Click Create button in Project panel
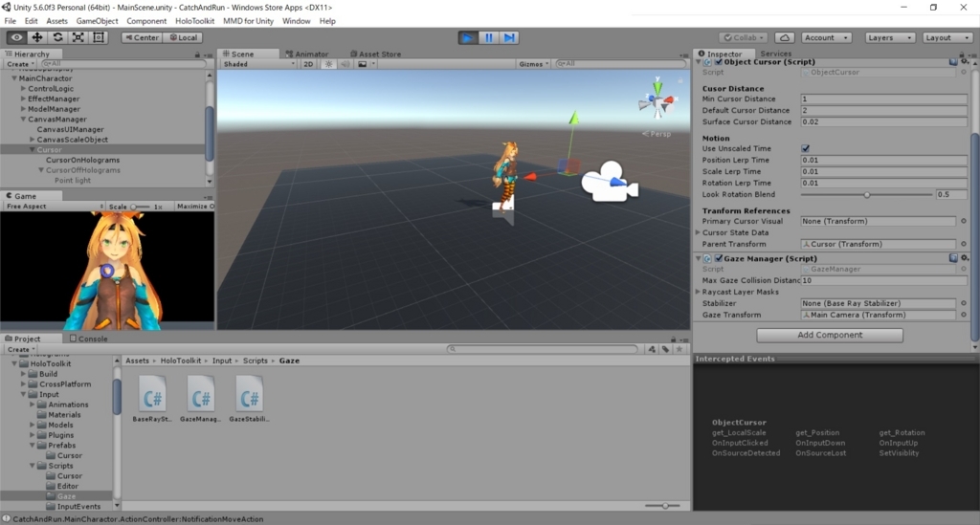Image resolution: width=980 pixels, height=525 pixels. point(20,349)
